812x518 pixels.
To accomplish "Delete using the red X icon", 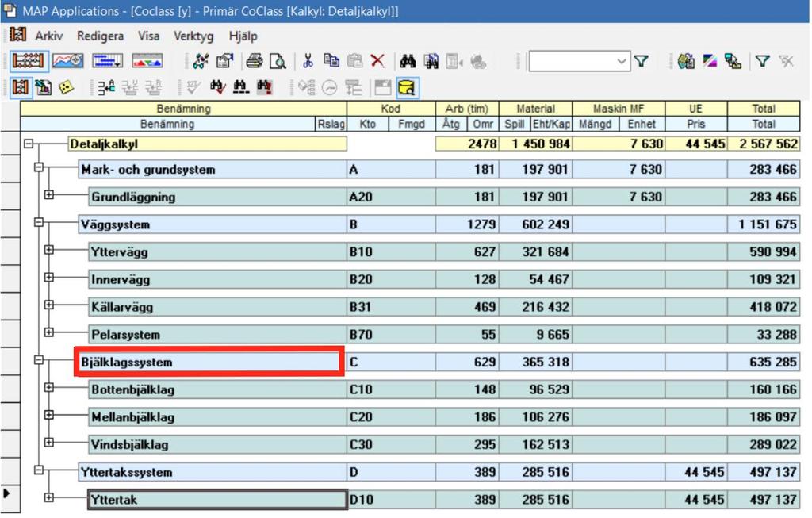I will point(377,61).
